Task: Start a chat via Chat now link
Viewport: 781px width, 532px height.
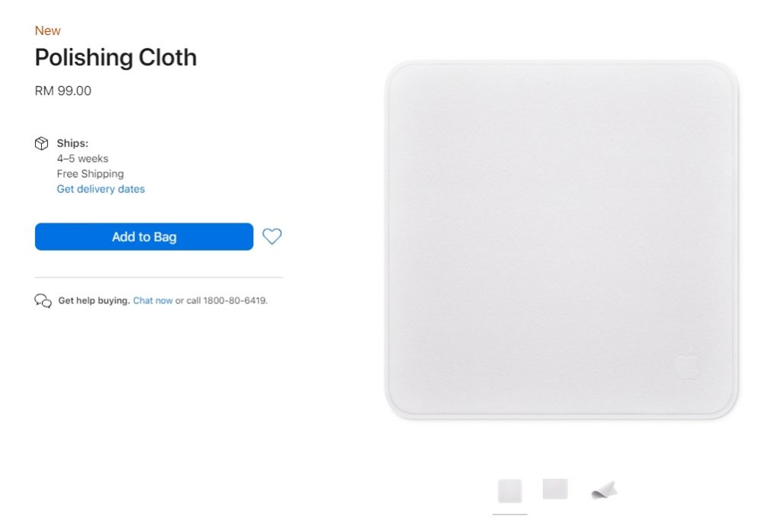Action: point(153,300)
